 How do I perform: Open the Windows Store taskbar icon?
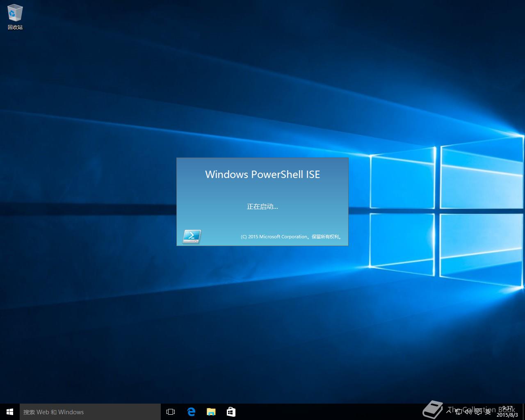(231, 412)
